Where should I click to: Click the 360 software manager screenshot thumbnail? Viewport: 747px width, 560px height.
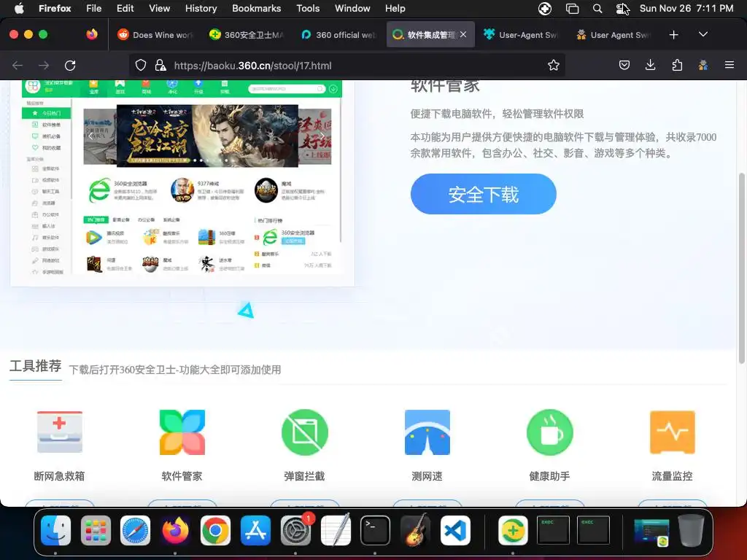pyautogui.click(x=182, y=183)
